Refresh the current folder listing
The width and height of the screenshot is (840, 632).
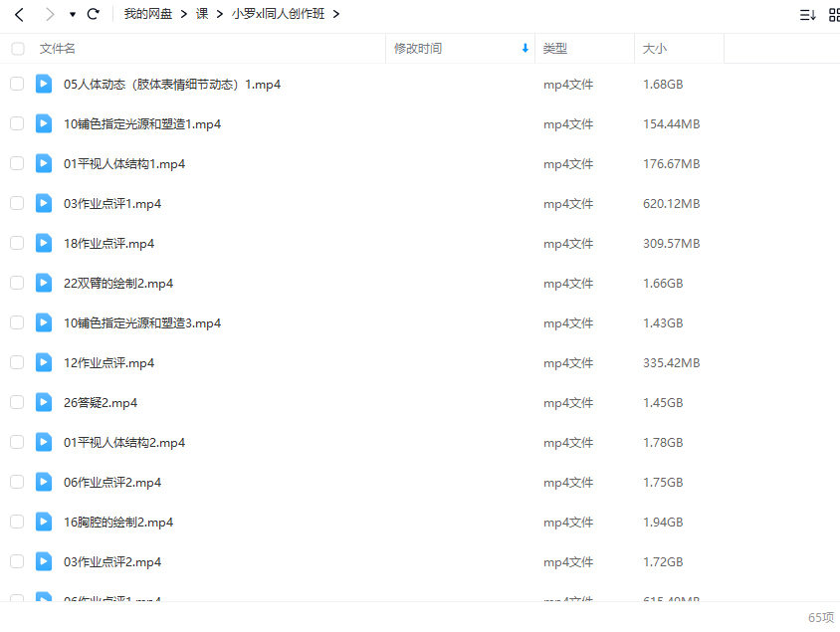94,15
